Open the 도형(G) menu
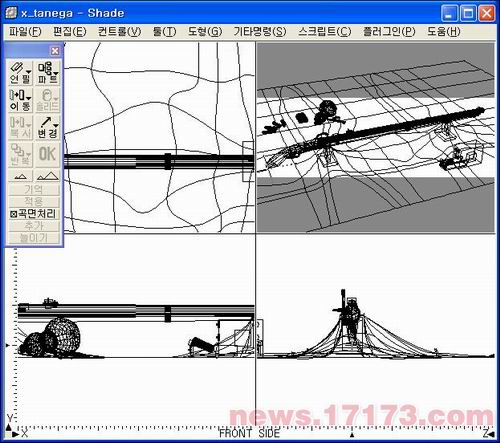The height and width of the screenshot is (443, 500). [205, 32]
